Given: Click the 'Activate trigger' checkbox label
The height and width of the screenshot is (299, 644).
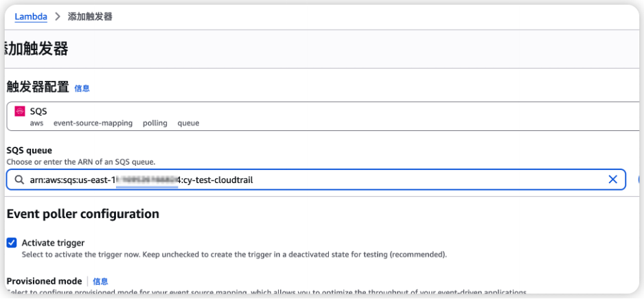Looking at the screenshot, I should tap(53, 243).
